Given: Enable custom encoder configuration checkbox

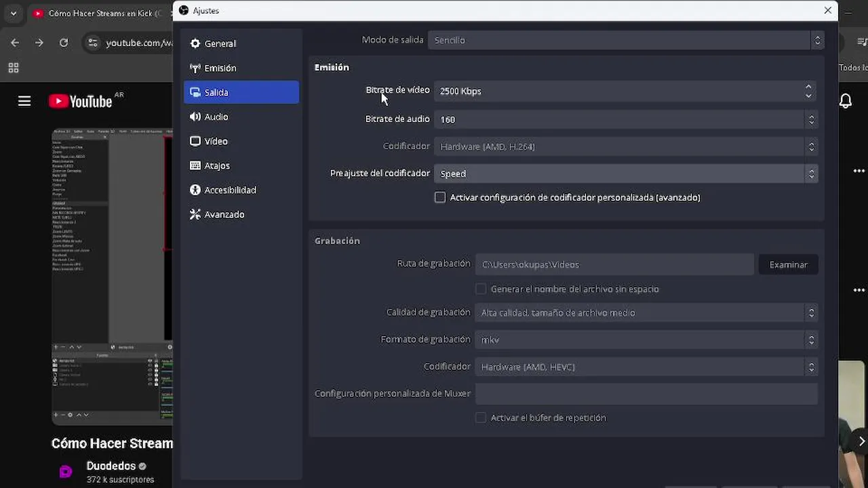Looking at the screenshot, I should click(440, 197).
